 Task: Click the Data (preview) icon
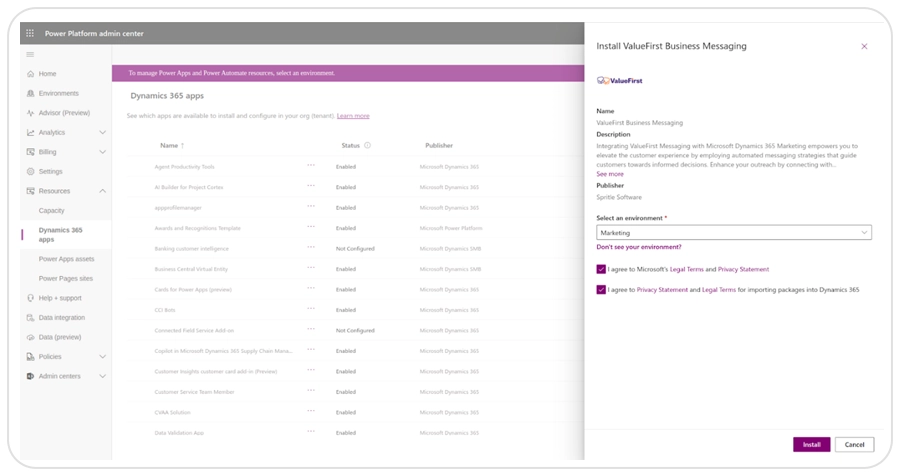point(30,337)
